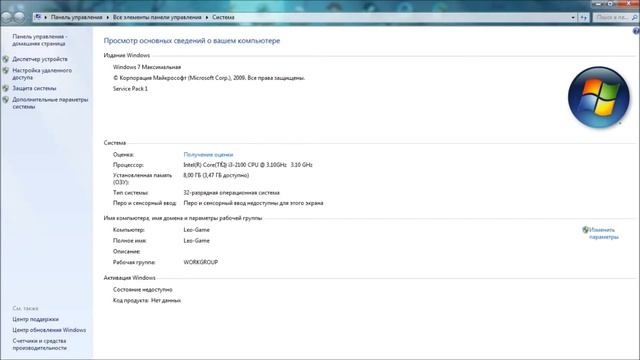Click shield icon beside Изменить параметры
Image resolution: width=640 pixels, height=360 pixels.
click(x=585, y=230)
